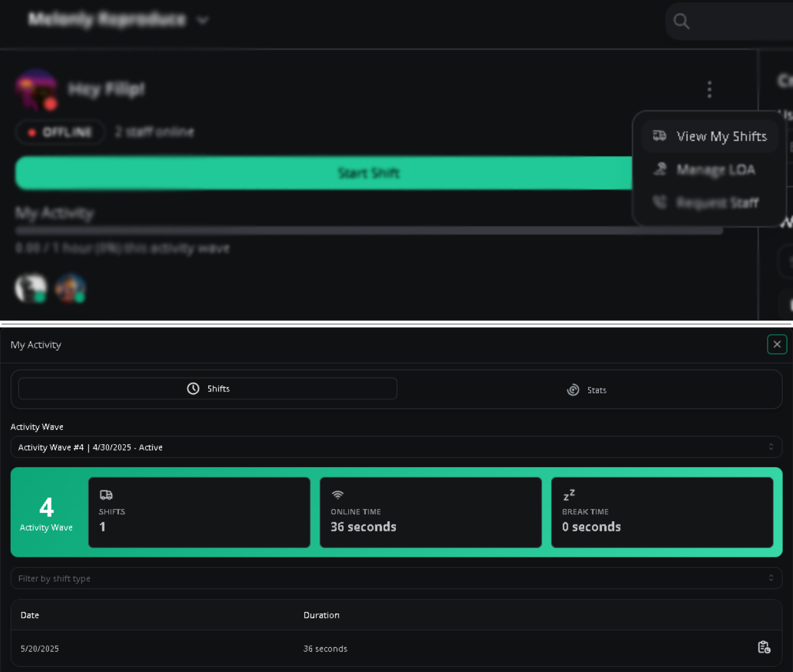Click the Shifts count card
This screenshot has width=793, height=672.
(x=199, y=512)
